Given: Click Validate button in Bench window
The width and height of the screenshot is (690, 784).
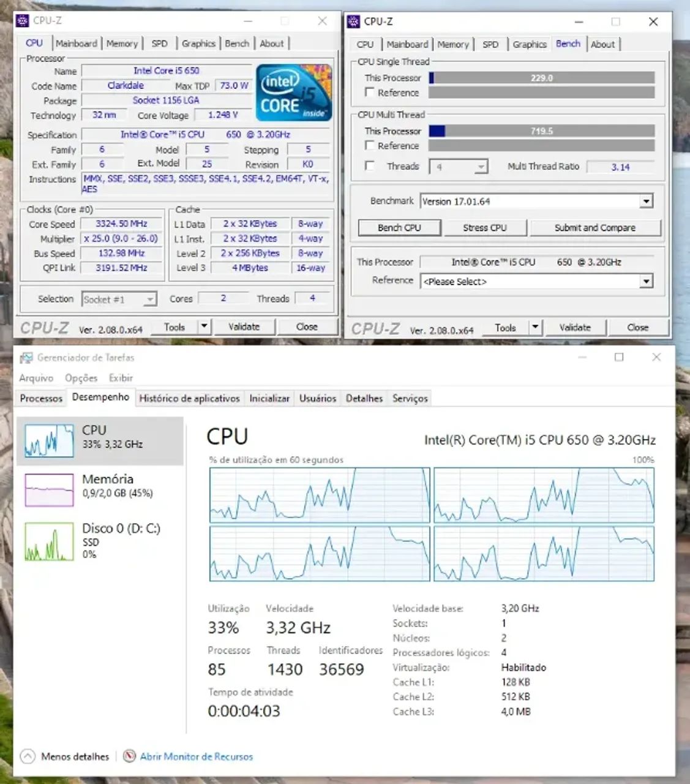Looking at the screenshot, I should (x=575, y=328).
